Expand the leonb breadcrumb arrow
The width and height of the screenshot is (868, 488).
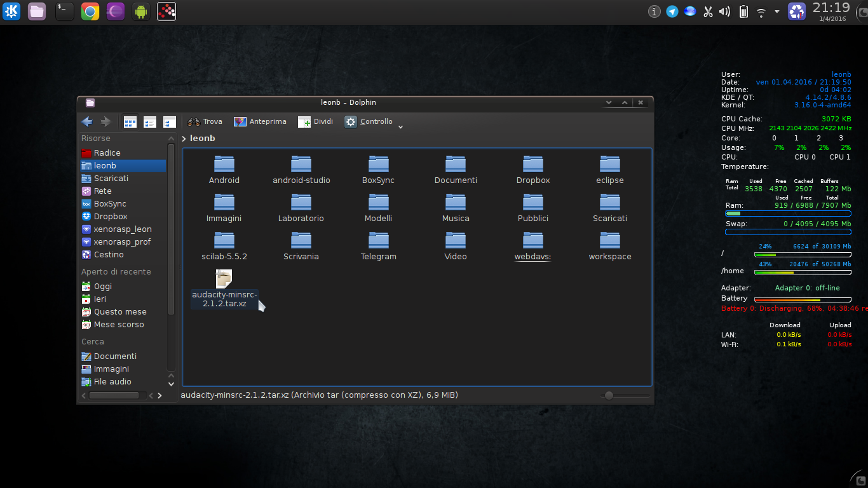click(184, 139)
